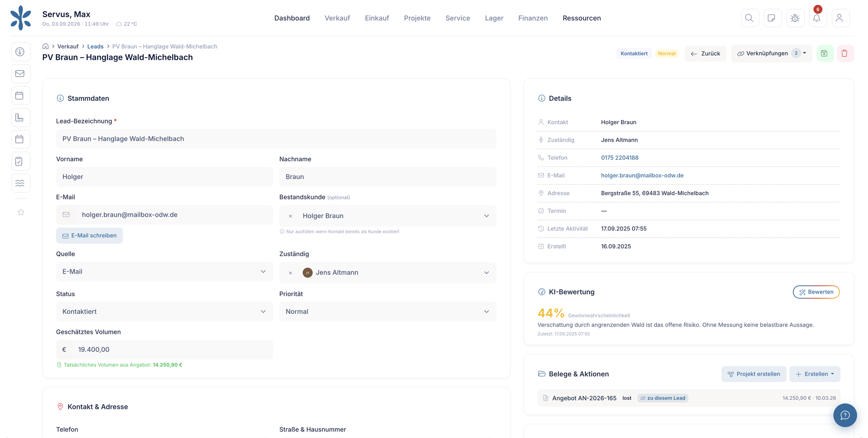Screen dimensions: 868x438
Task: Open the help chat bubble button
Action: (x=845, y=415)
